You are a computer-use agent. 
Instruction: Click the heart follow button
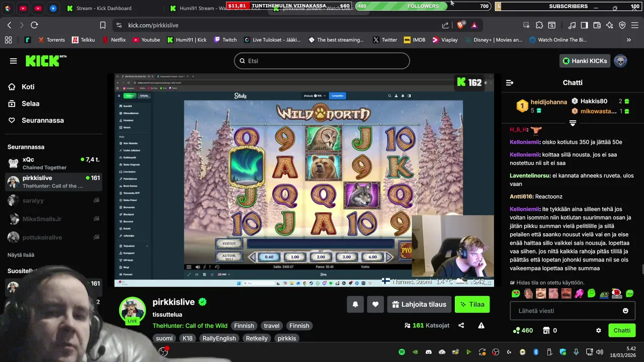375,304
